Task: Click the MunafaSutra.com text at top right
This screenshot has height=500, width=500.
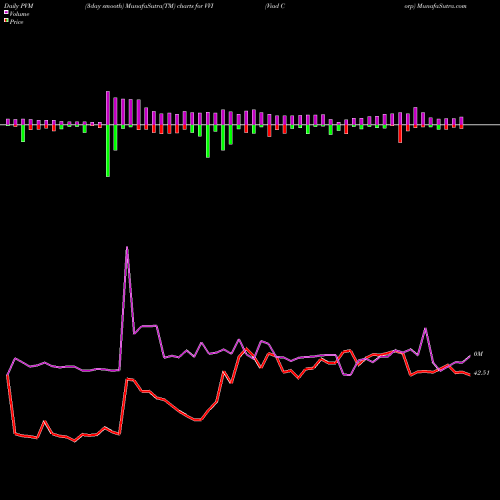Action: click(x=442, y=6)
